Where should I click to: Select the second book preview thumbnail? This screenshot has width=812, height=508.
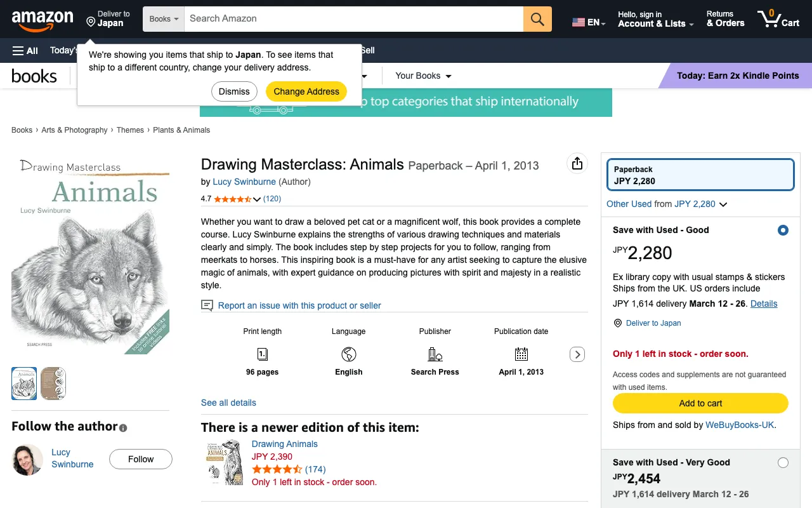[x=53, y=384]
